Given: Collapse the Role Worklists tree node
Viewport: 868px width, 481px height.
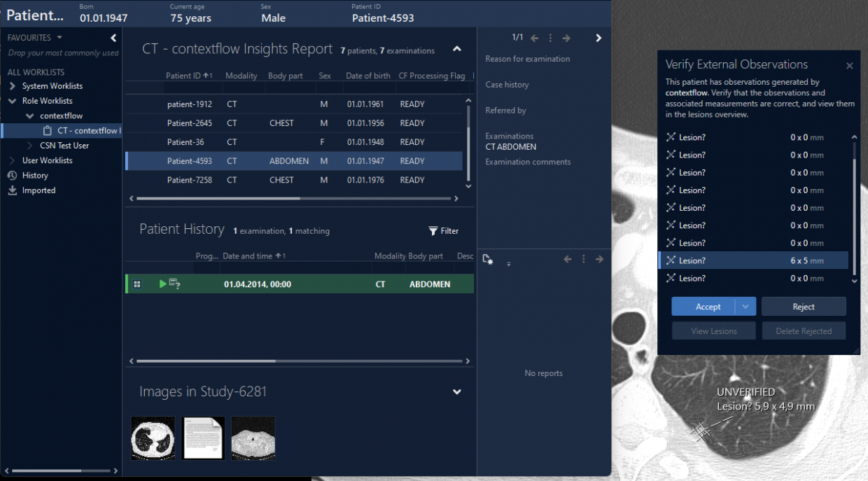Looking at the screenshot, I should (x=13, y=101).
